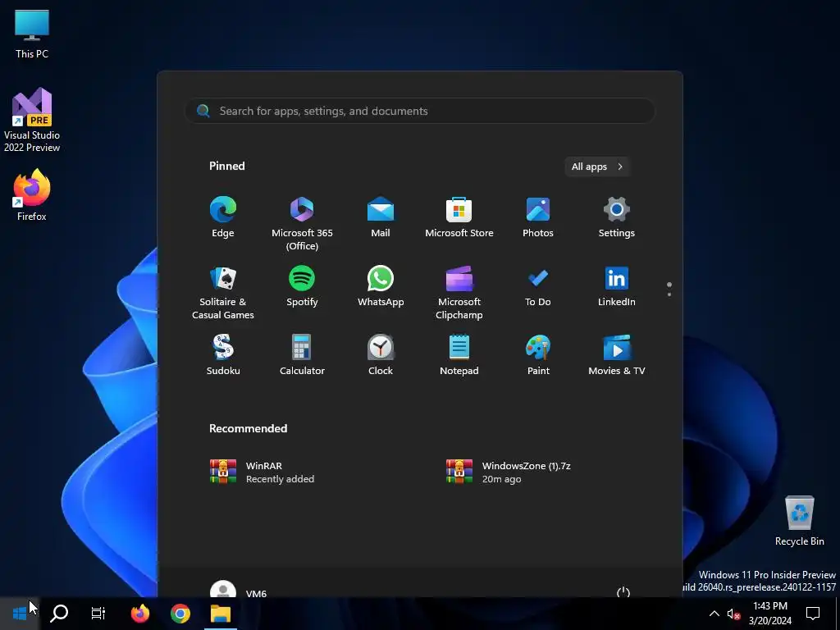840x630 pixels.
Task: Launch the To Do app
Action: pyautogui.click(x=538, y=286)
